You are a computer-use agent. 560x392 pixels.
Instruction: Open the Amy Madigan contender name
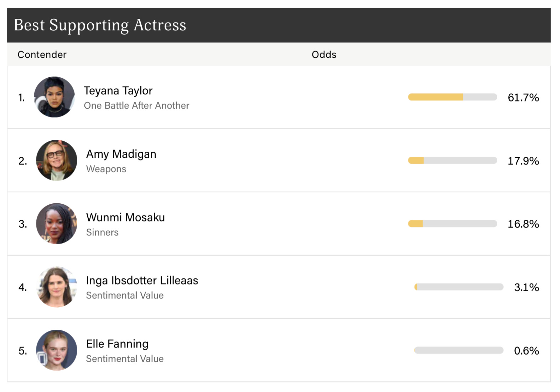point(121,154)
